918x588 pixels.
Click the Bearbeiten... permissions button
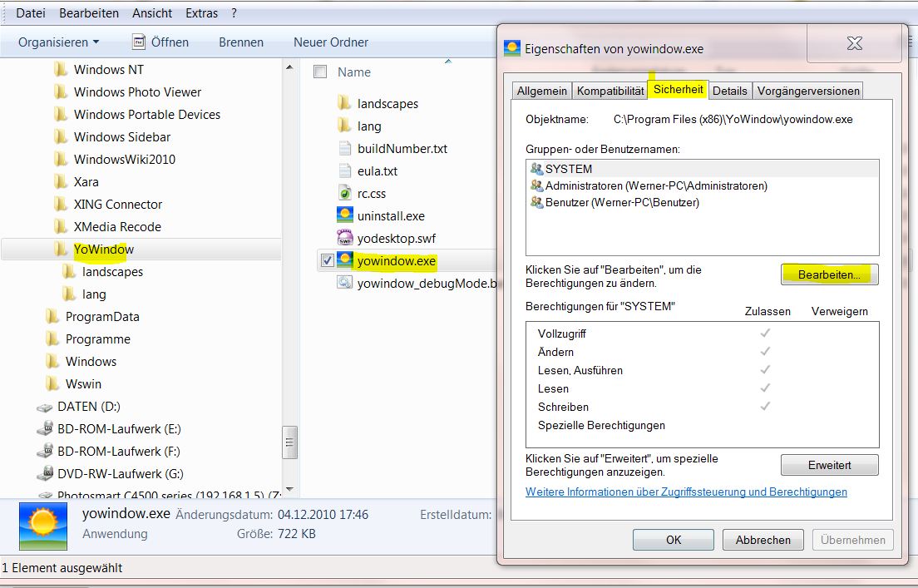(830, 274)
